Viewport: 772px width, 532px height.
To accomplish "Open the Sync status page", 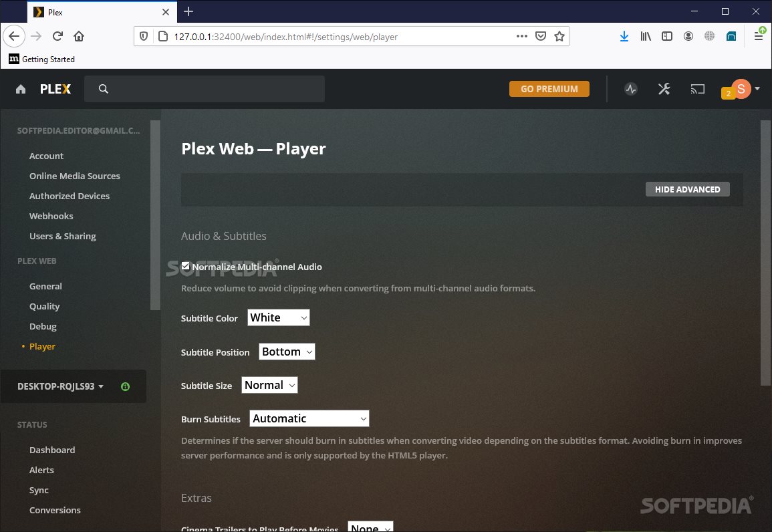I will point(39,491).
